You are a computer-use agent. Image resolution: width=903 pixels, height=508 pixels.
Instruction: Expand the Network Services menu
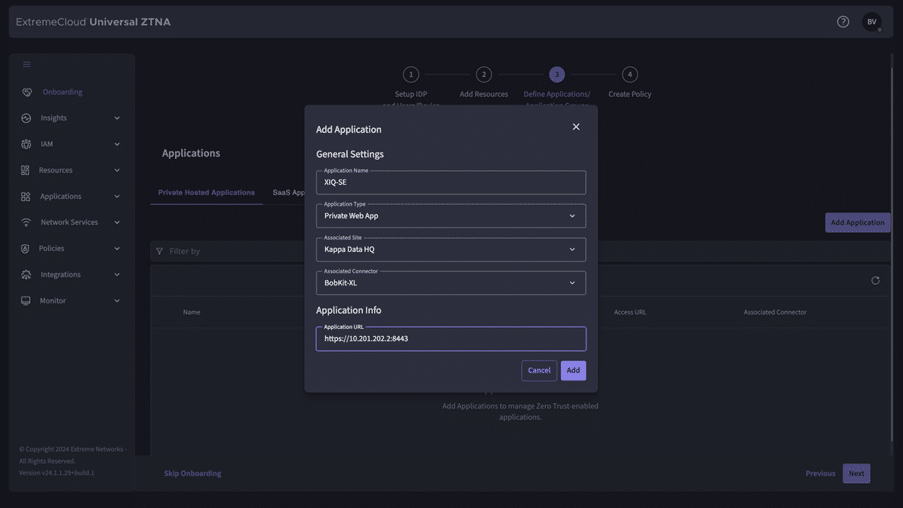pyautogui.click(x=71, y=223)
